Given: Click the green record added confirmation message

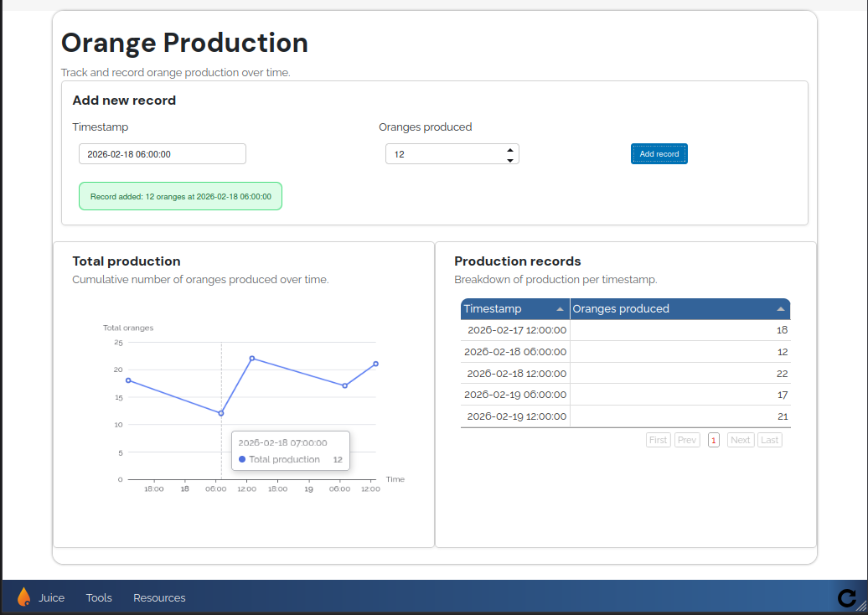Looking at the screenshot, I should tap(180, 195).
